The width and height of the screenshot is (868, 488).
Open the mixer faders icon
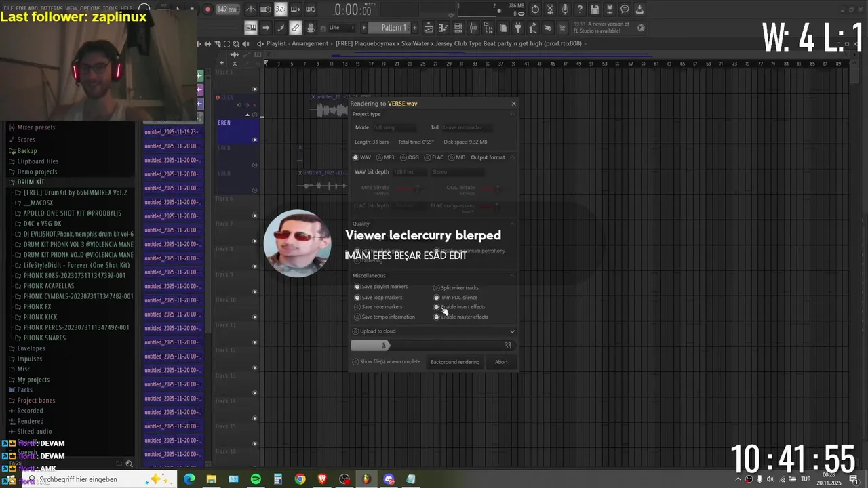[x=473, y=28]
